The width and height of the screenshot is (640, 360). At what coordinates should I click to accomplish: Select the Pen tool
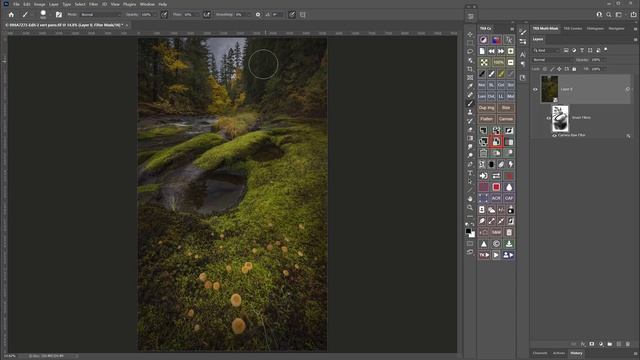[x=470, y=164]
